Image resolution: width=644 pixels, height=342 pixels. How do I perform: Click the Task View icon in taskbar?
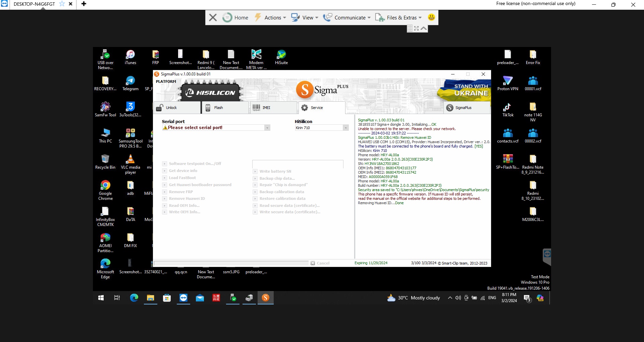(x=117, y=298)
